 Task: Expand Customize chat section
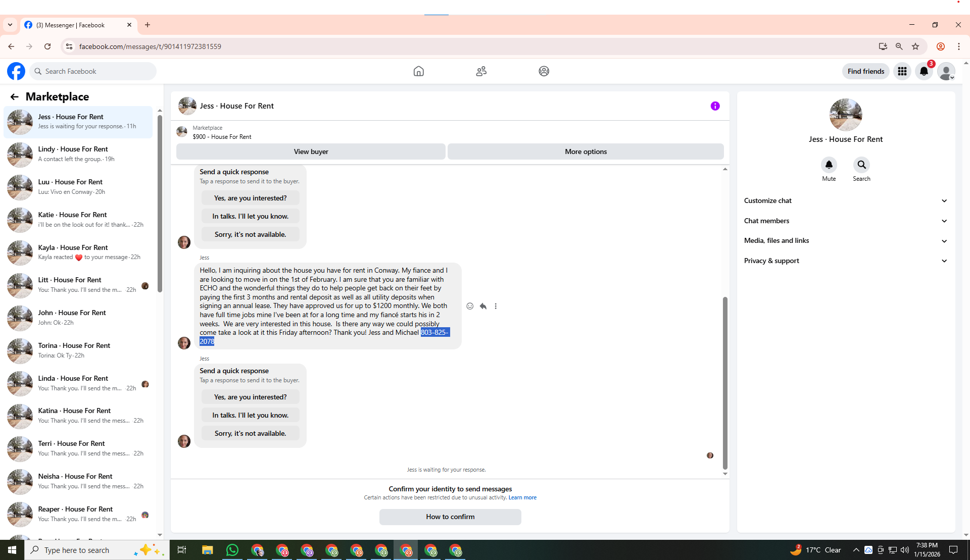coord(845,200)
